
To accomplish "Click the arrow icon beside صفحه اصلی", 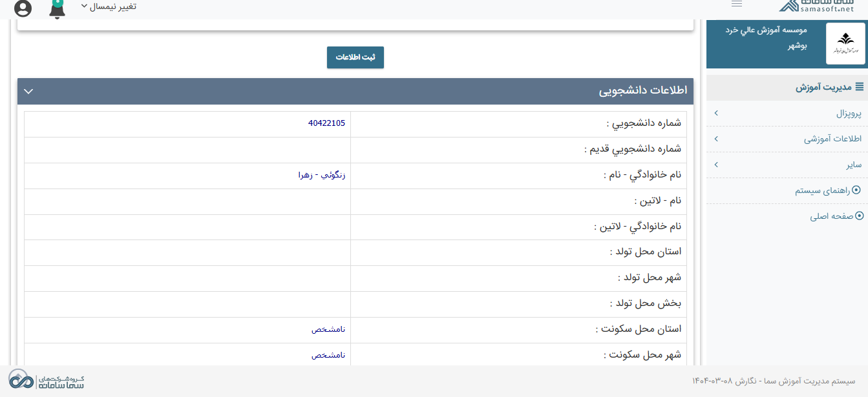I will point(858,216).
